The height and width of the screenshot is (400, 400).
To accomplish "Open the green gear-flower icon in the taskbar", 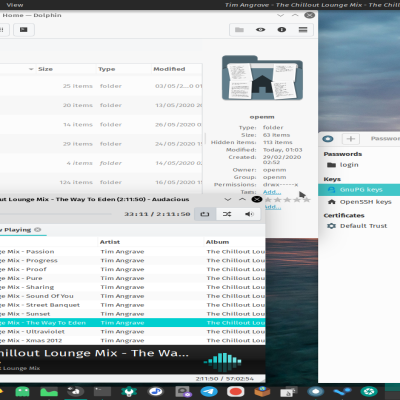I will (129, 392).
